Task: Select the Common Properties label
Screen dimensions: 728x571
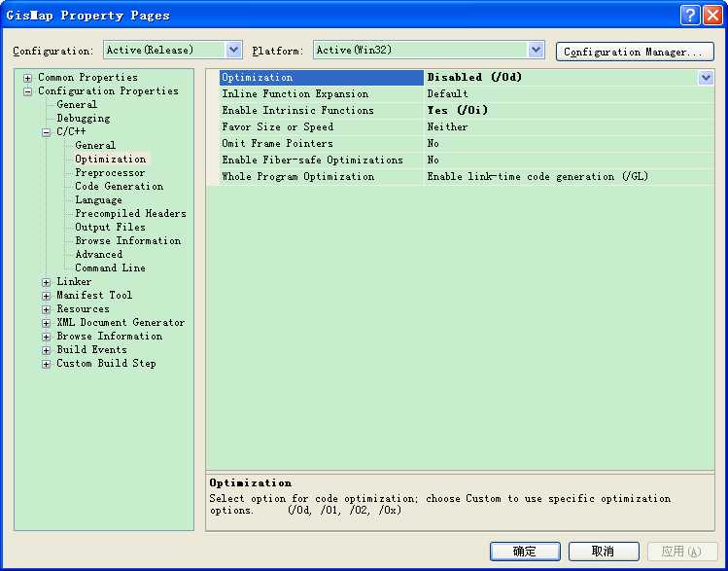Action: [87, 77]
